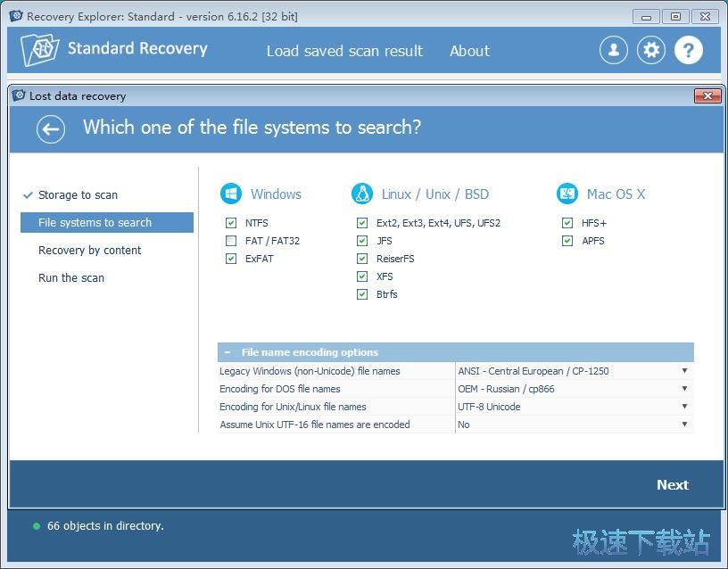This screenshot has height=569, width=728.
Task: Click the Linux penguin icon
Action: (x=362, y=194)
